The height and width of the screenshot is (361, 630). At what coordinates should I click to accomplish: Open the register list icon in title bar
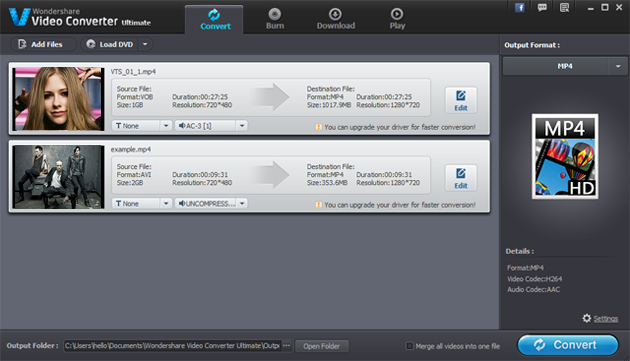[x=564, y=8]
